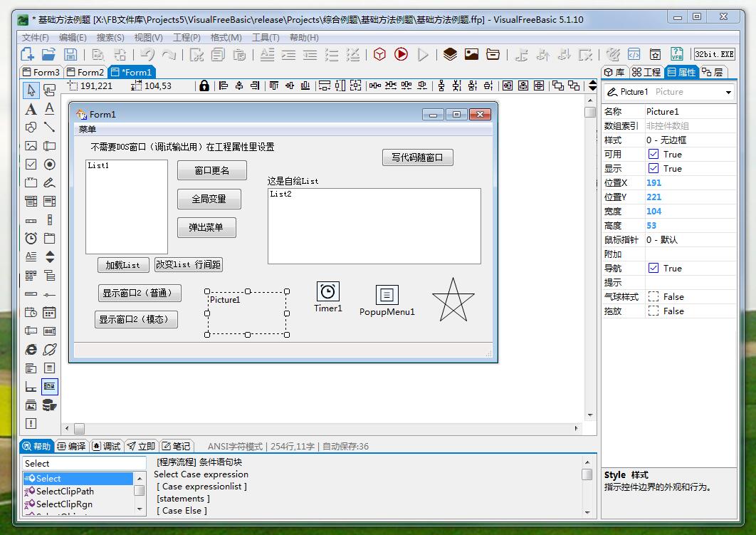Click the 加载List button
Image resolution: width=756 pixels, height=535 pixels.
click(x=123, y=265)
